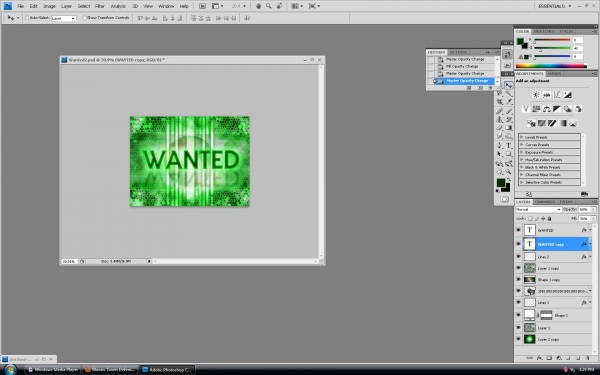Open the Windows Start menu
Viewport: 600px width, 375px height.
click(x=10, y=370)
